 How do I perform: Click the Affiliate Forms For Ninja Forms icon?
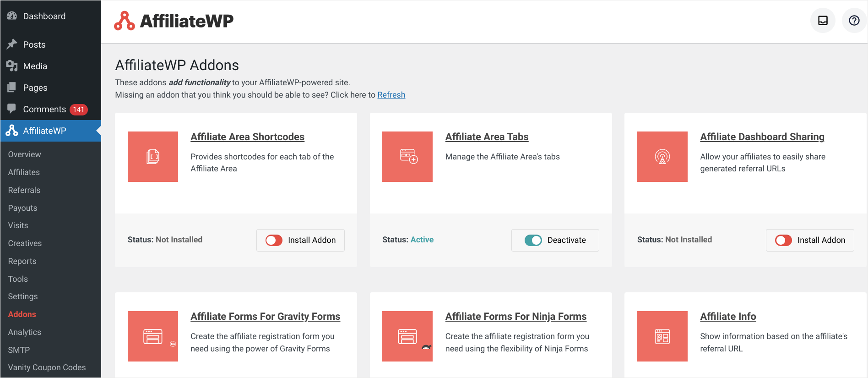pos(407,336)
